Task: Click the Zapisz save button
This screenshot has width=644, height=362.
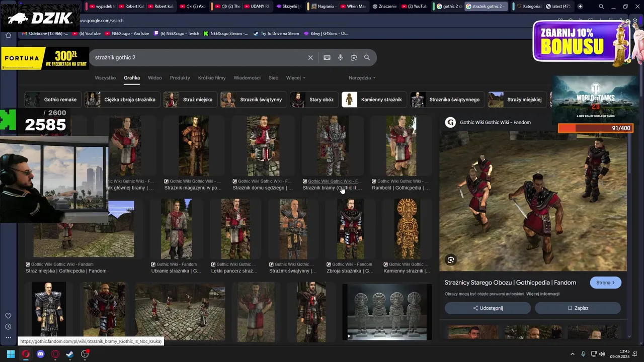Action: [x=578, y=308]
